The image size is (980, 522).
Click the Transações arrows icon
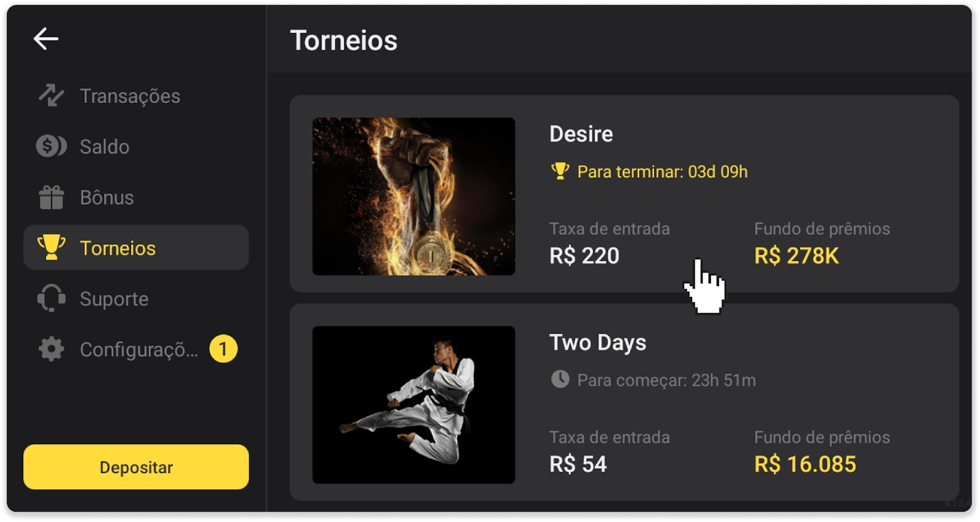pyautogui.click(x=51, y=96)
